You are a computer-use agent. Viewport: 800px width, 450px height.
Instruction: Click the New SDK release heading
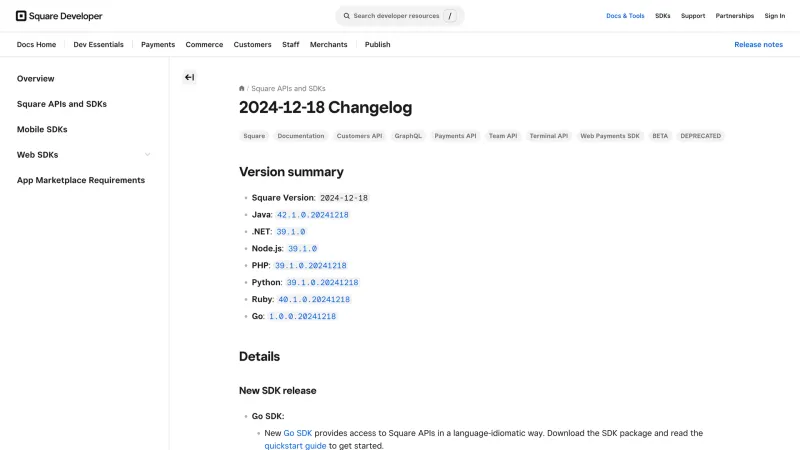(x=278, y=391)
